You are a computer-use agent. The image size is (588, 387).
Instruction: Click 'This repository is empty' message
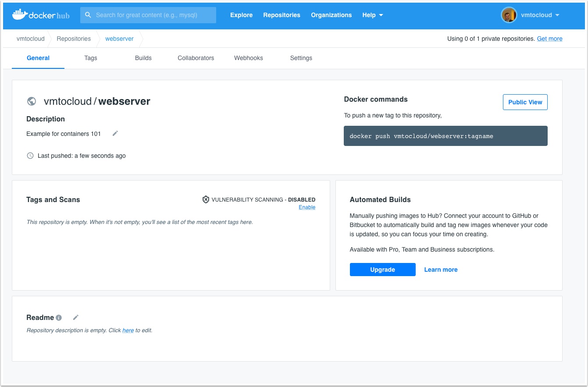[x=140, y=222]
